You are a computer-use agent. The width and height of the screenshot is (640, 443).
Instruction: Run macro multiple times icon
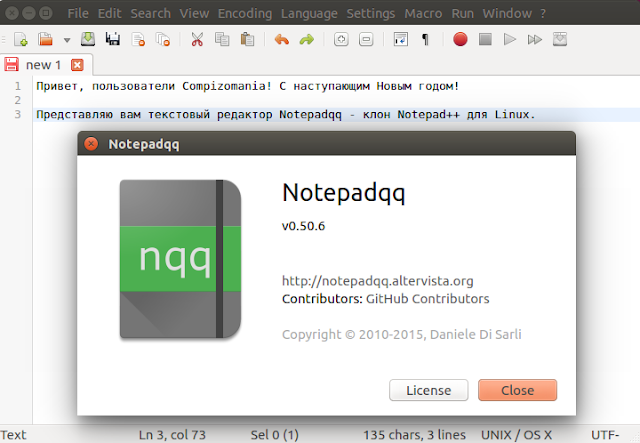(535, 40)
